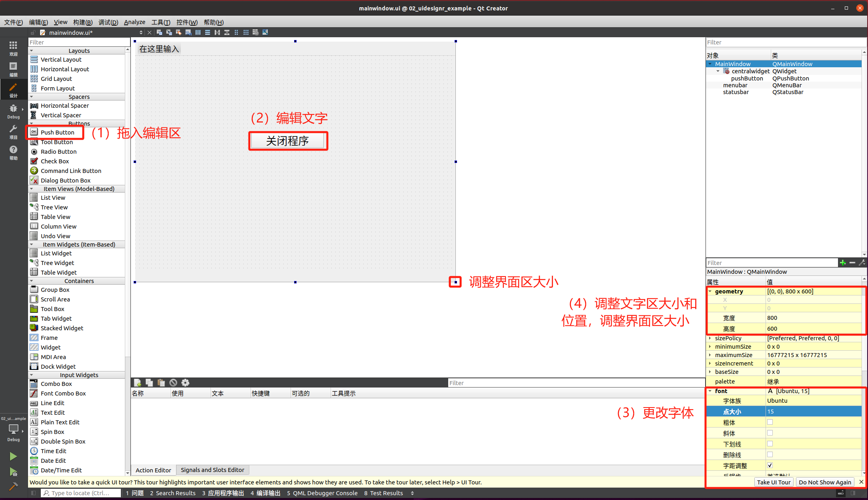
Task: Collapse the geometry property group
Action: (710, 291)
